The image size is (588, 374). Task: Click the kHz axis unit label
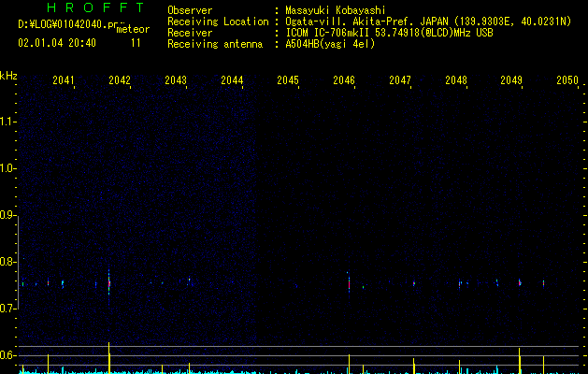[x=8, y=76]
